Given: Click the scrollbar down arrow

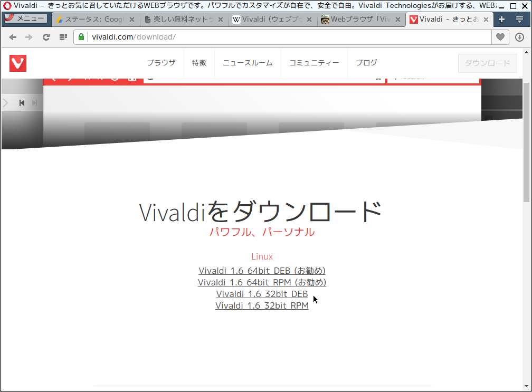Looking at the screenshot, I should [x=526, y=386].
